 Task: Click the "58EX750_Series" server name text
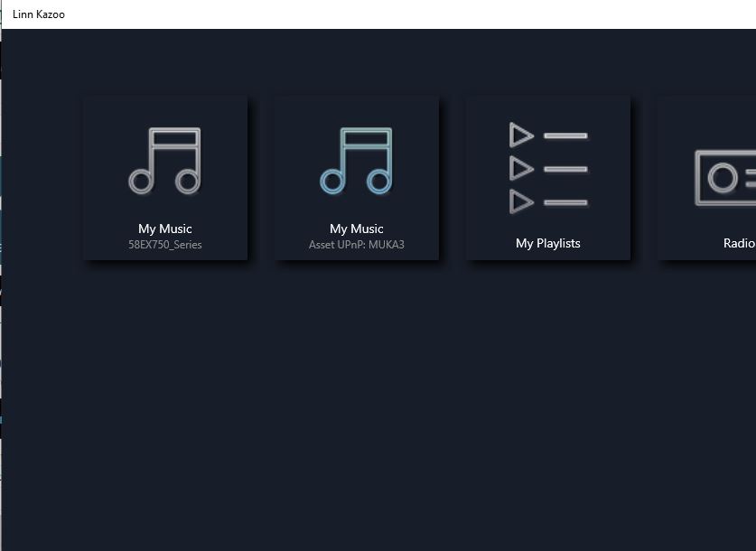[x=164, y=245]
